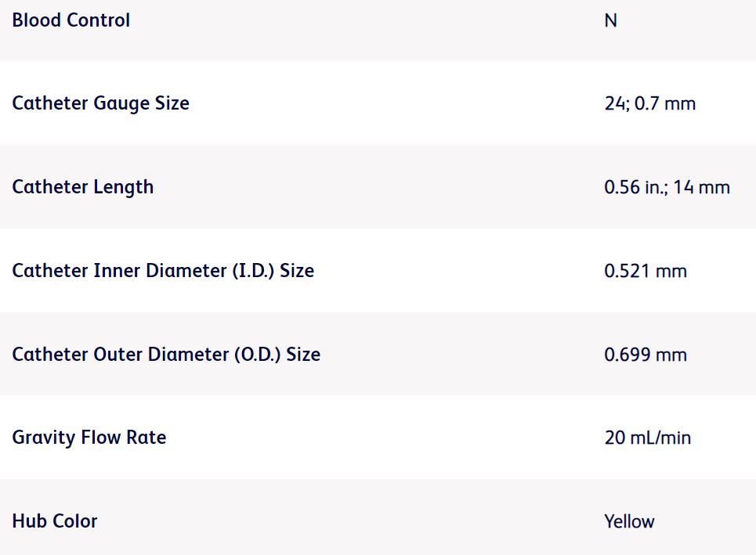Select the 0.699 mm value

(645, 355)
